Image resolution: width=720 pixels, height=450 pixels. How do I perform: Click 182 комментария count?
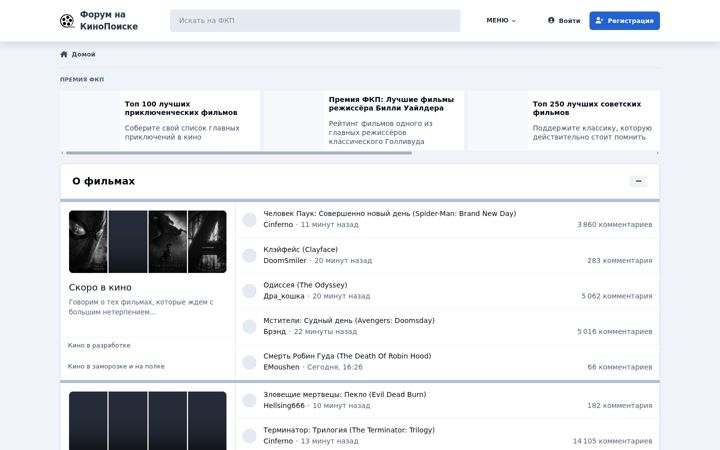(x=620, y=405)
